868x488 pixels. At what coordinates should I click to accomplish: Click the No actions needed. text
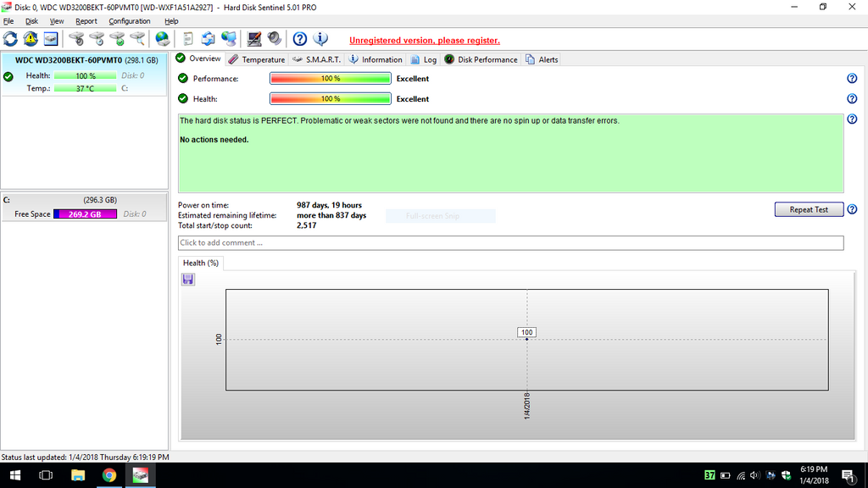coord(214,140)
